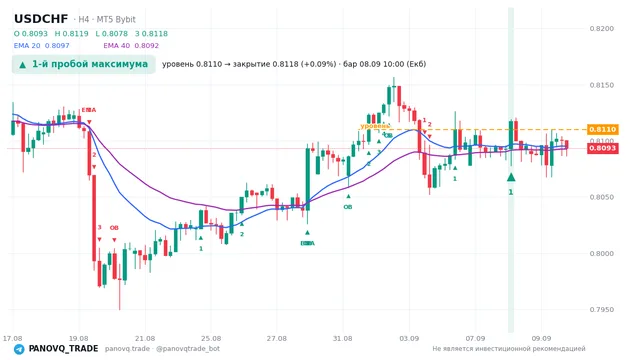
Task: Click the high value 'H 0.8119'
Action: click(71, 33)
